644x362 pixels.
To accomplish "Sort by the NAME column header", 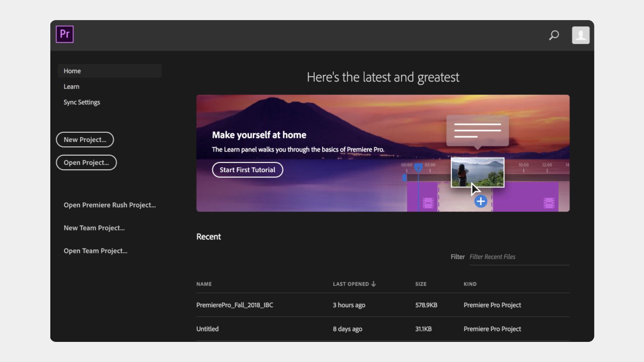I will coord(204,284).
